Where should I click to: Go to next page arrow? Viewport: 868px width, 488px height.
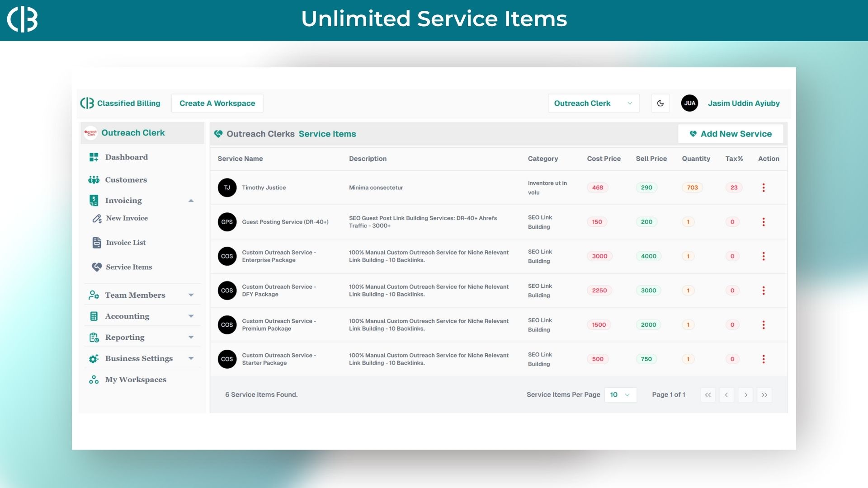tap(745, 395)
